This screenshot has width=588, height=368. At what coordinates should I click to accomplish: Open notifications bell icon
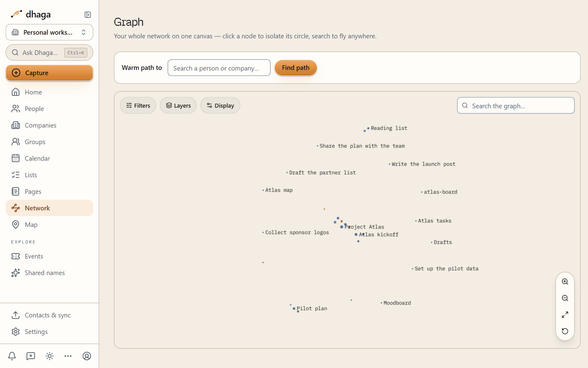pos(12,356)
